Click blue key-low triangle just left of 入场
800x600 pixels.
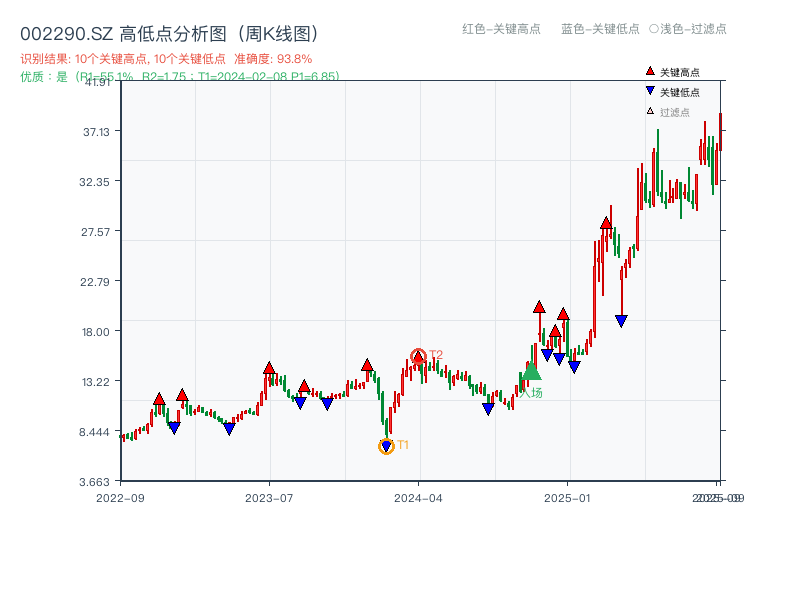coord(488,409)
